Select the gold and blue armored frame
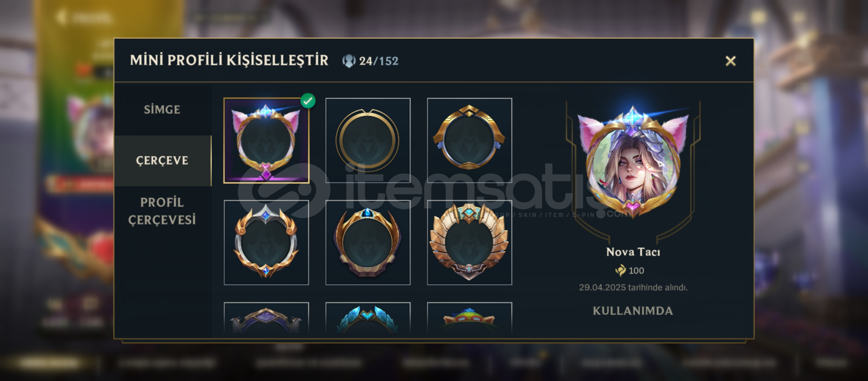Viewport: 868px width, 381px height. pyautogui.click(x=470, y=140)
